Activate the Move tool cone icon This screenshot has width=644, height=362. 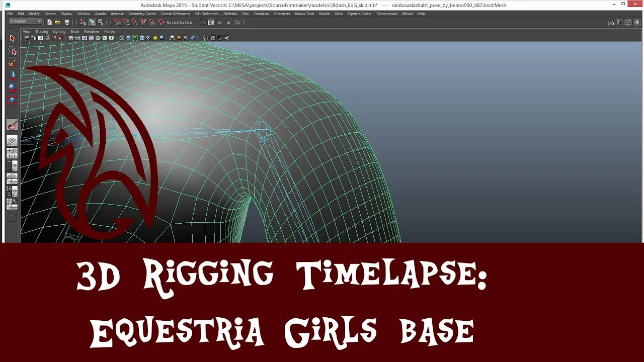(x=12, y=75)
